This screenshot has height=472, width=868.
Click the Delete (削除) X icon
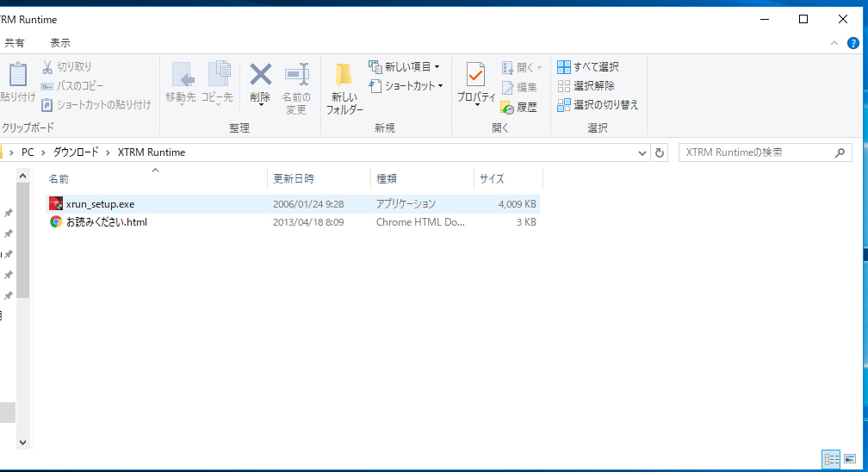coord(260,76)
